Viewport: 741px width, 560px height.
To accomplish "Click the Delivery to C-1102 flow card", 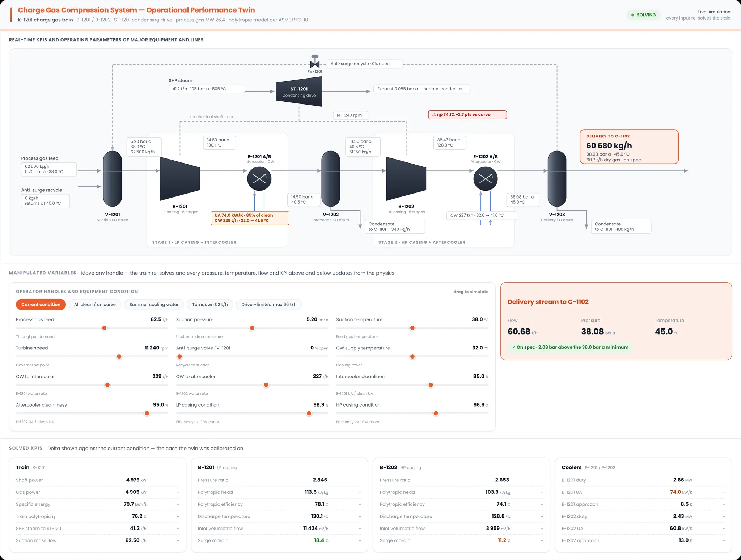I will coord(629,147).
